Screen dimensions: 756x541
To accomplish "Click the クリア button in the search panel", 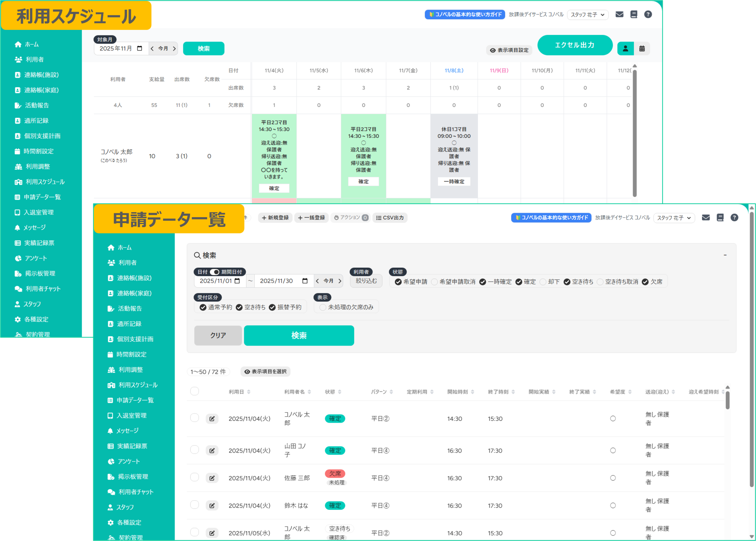I will (218, 335).
